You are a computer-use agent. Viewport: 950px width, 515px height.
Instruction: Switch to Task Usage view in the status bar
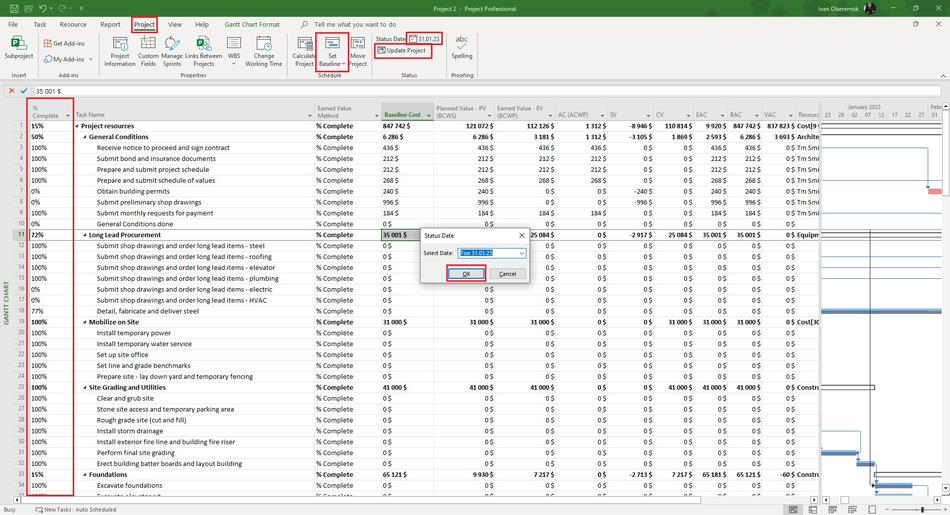point(812,510)
